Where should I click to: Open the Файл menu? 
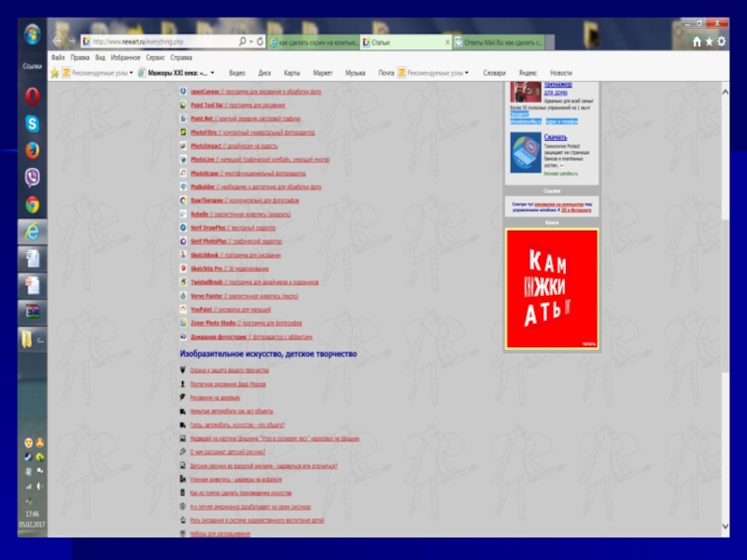point(58,58)
